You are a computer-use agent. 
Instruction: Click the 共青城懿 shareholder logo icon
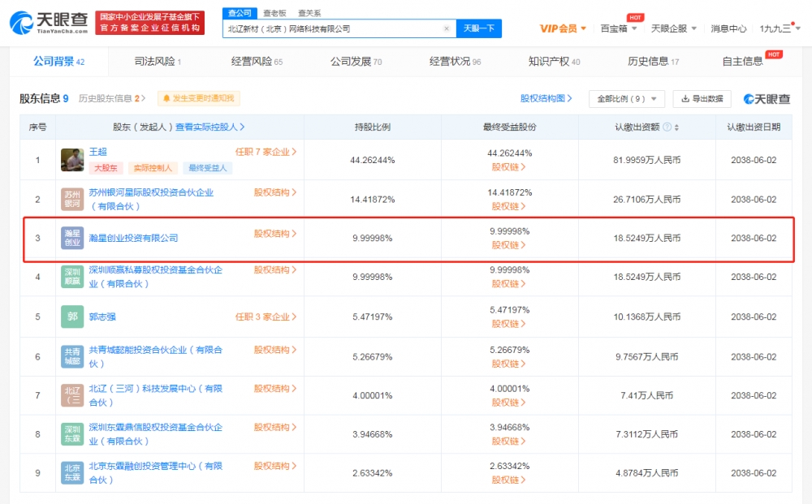click(72, 356)
